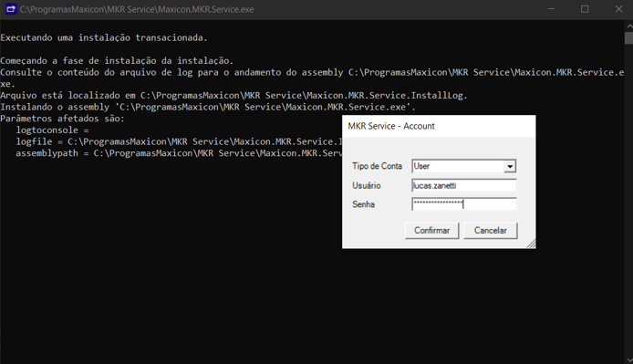The image size is (633, 364).
Task: Click the 'Executando uma instalação transacionada.' line
Action: pyautogui.click(x=104, y=37)
